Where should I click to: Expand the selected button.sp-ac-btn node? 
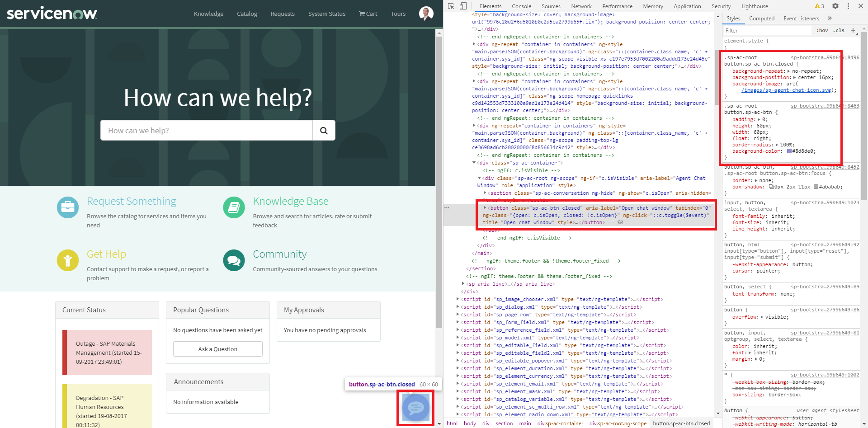point(485,208)
